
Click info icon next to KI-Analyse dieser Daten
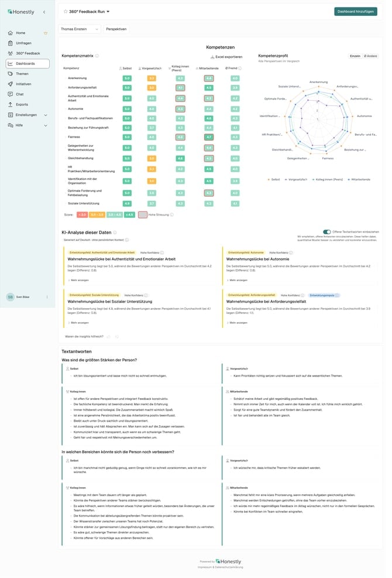click(x=115, y=232)
